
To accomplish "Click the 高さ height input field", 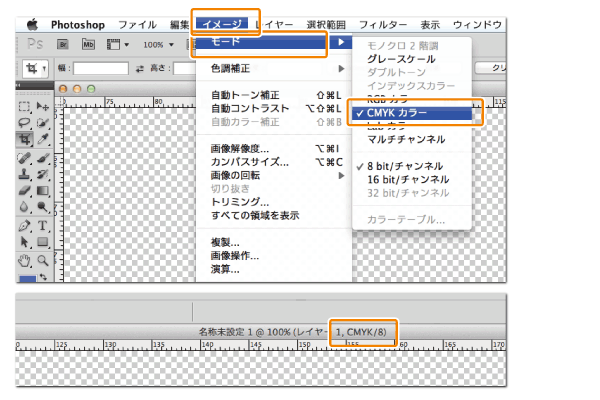I will (185, 69).
